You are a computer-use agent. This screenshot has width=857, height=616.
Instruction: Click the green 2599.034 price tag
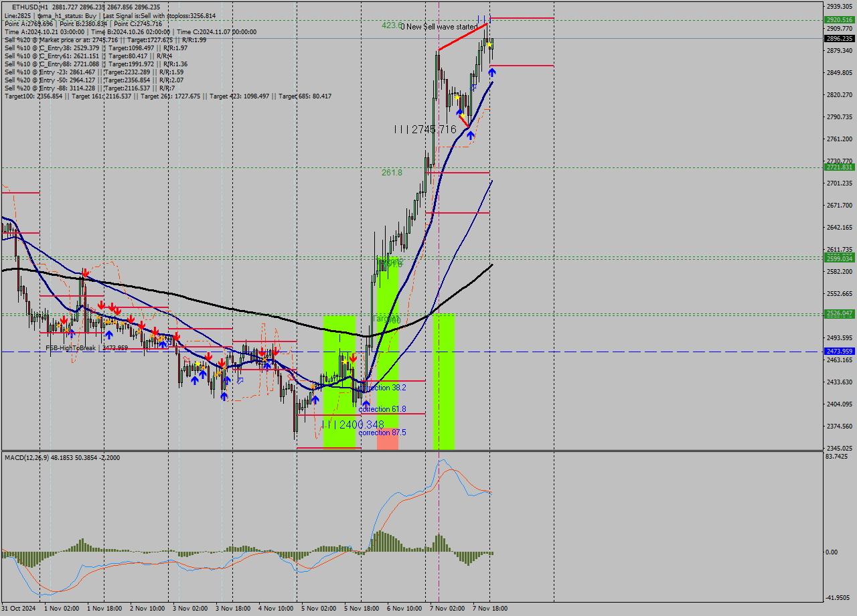[x=840, y=258]
